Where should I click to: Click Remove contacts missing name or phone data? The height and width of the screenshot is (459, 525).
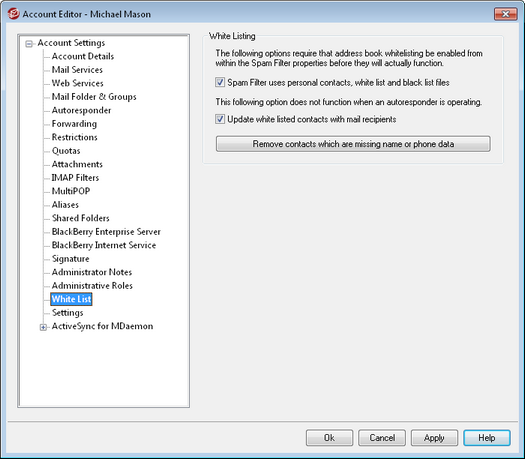click(353, 144)
